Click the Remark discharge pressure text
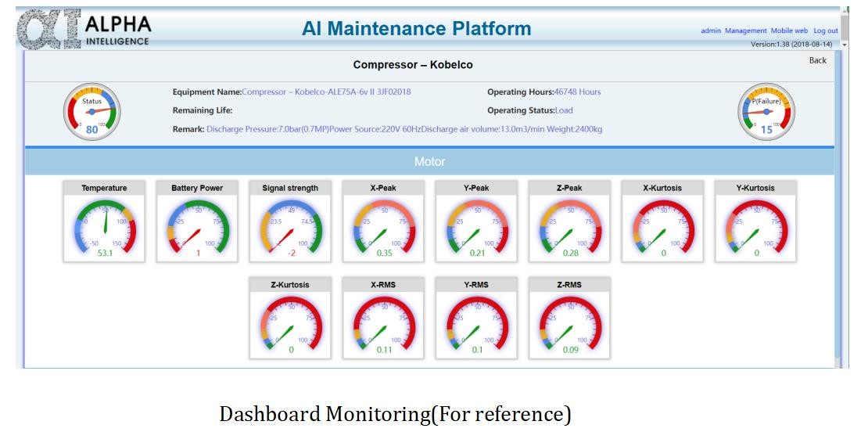 coord(404,129)
